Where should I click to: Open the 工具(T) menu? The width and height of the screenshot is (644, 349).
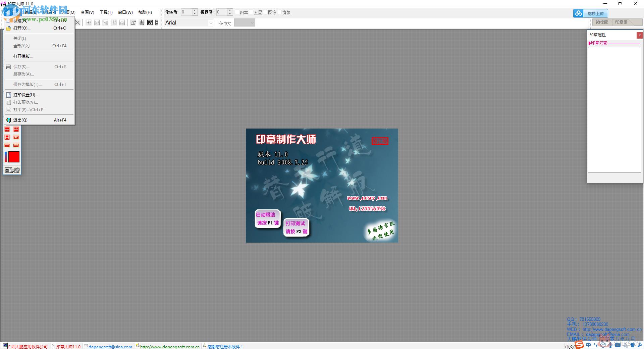click(106, 12)
